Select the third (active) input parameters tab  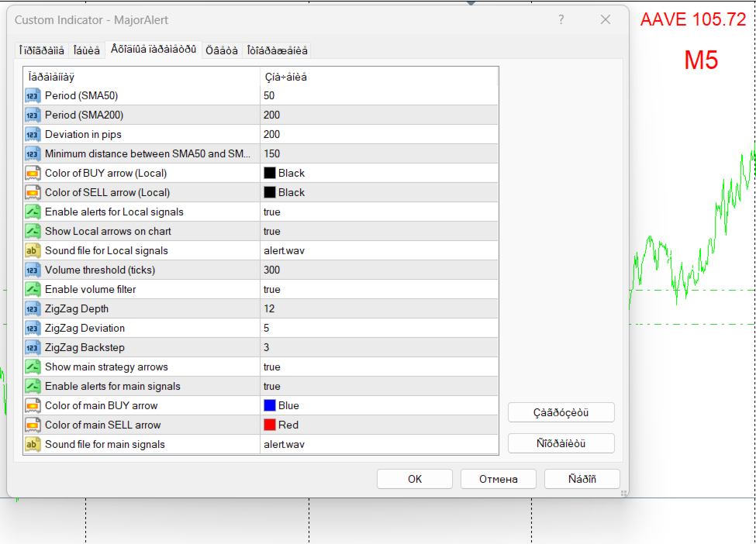click(x=154, y=49)
